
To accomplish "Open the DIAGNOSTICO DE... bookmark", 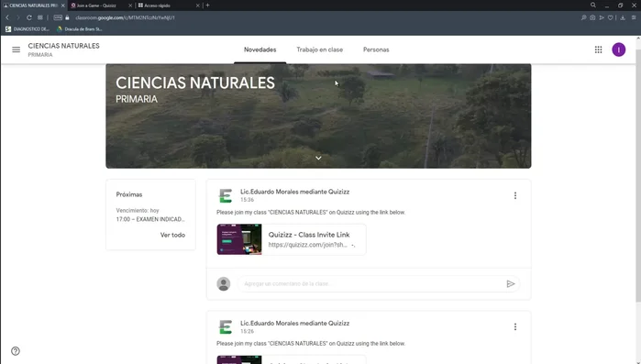I will 28,29.
